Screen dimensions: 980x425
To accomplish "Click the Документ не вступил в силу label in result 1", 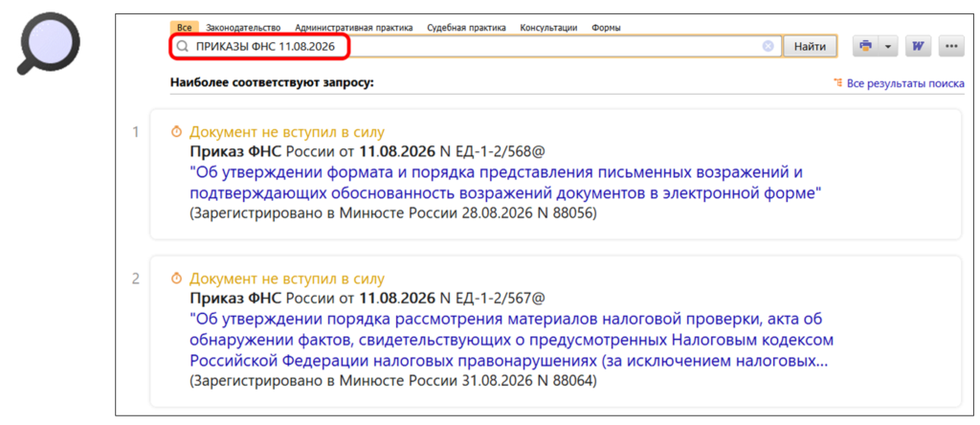I will pos(287,132).
